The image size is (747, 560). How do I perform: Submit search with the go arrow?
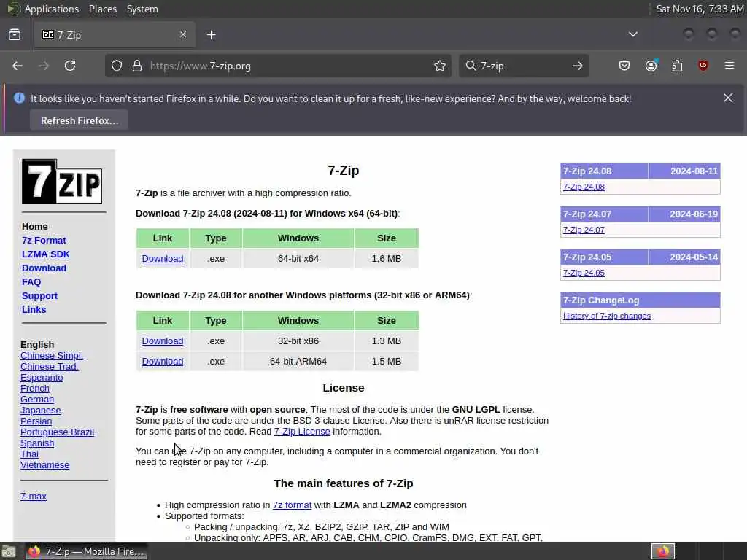coord(578,66)
